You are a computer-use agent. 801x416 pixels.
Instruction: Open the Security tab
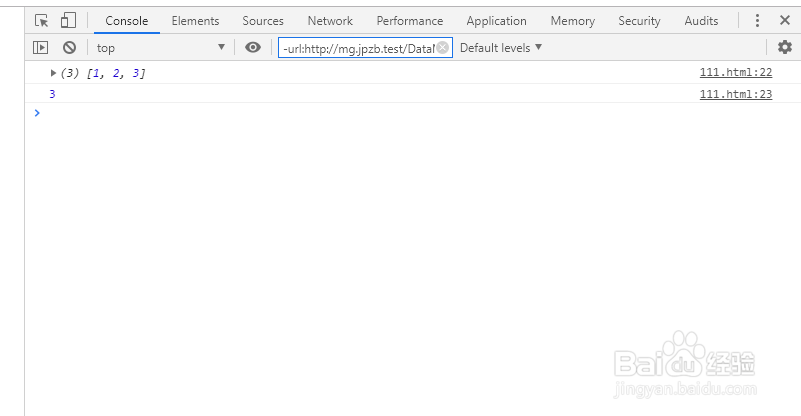point(639,21)
